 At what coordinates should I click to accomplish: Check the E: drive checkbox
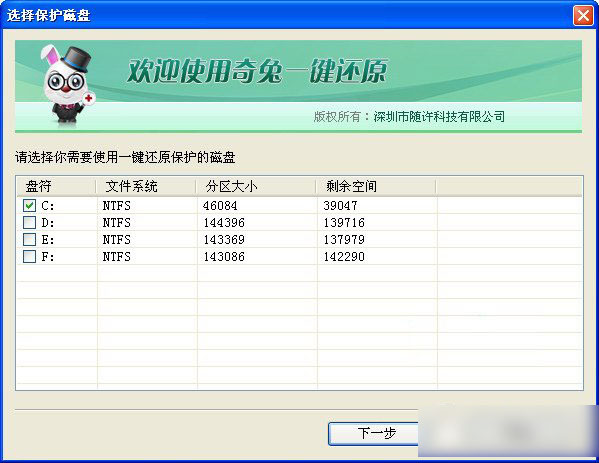click(x=29, y=240)
